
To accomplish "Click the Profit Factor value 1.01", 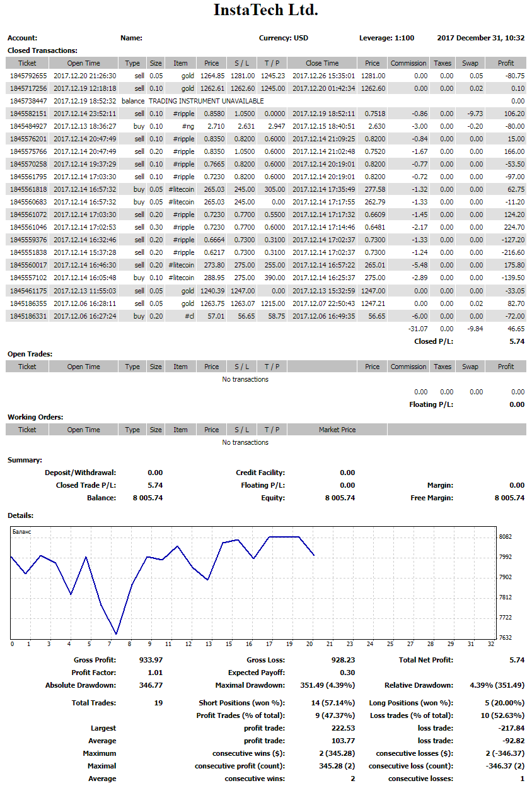I will click(155, 673).
